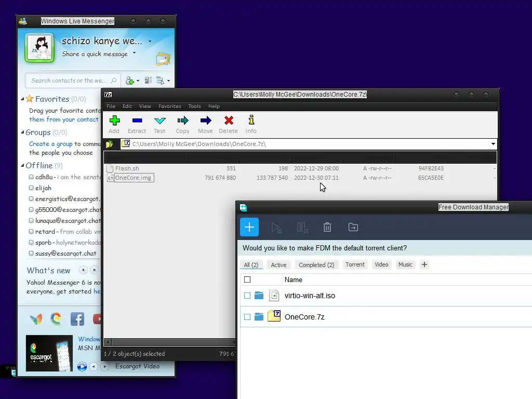Click the add contact icon in Messenger
The width and height of the screenshot is (532, 399).
[129, 81]
